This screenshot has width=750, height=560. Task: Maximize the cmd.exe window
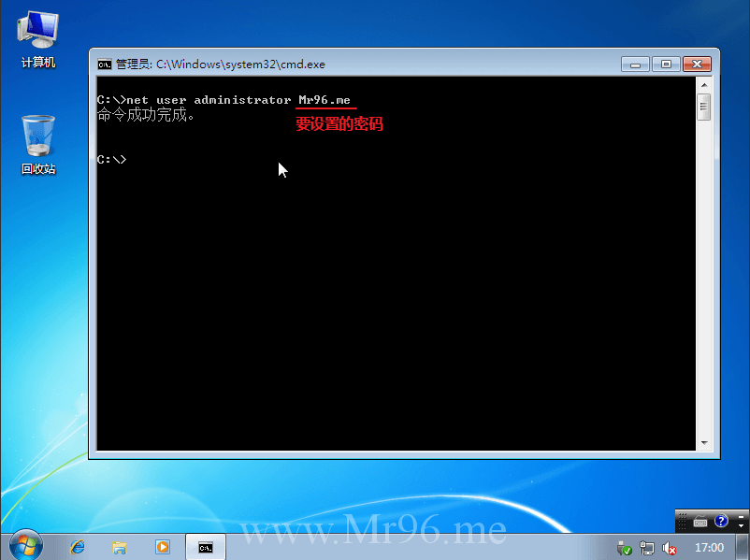(666, 65)
